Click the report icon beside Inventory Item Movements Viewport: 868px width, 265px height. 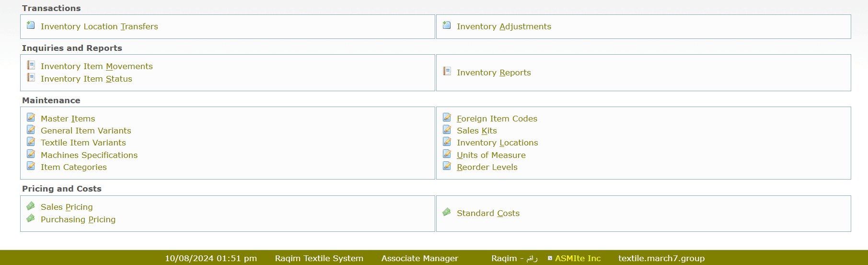point(31,65)
